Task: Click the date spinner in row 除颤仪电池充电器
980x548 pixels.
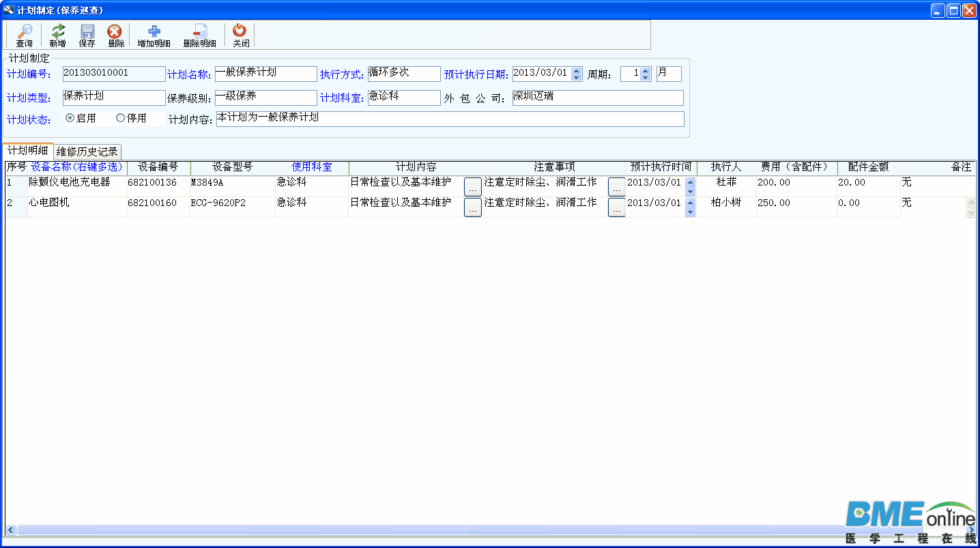Action: 690,187
